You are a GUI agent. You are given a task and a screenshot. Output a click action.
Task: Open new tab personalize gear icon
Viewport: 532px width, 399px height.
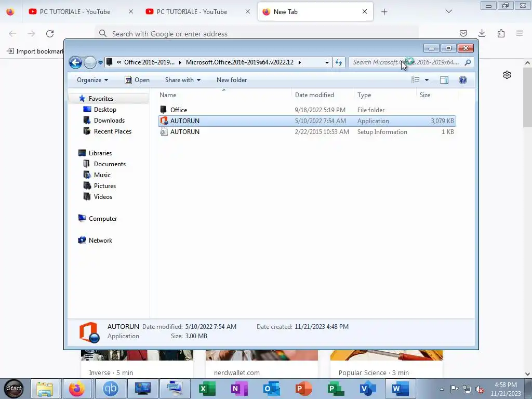pos(507,75)
